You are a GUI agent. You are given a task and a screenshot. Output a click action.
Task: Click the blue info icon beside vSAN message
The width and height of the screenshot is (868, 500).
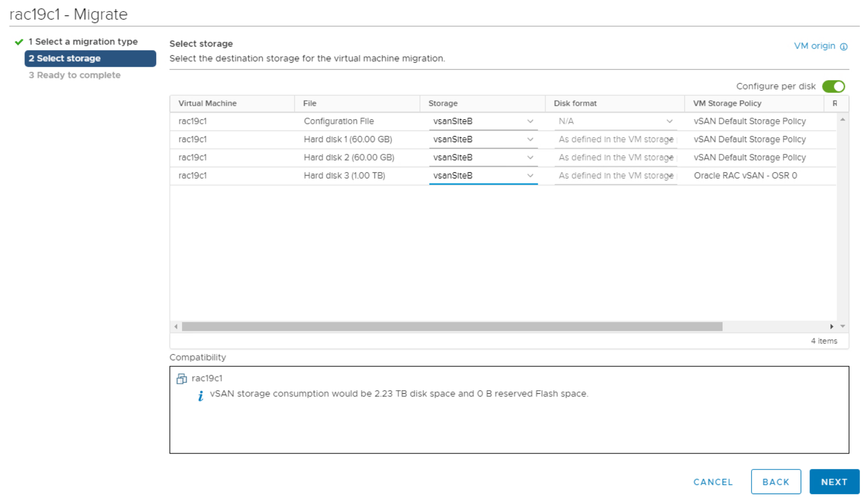[201, 396]
